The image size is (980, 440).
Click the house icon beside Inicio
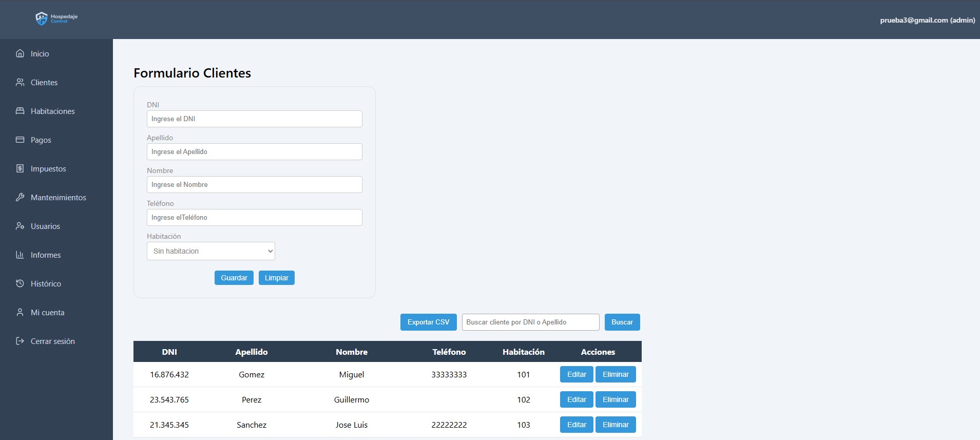pos(20,53)
